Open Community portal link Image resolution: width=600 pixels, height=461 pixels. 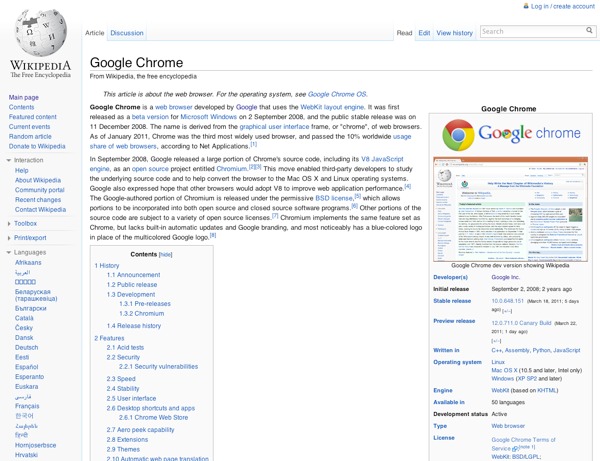coord(40,190)
